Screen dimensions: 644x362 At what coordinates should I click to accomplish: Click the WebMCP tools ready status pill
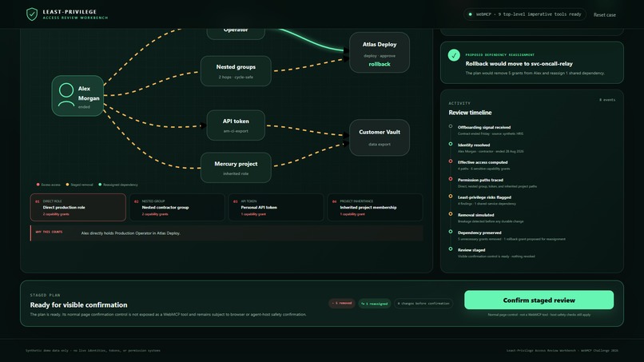[x=524, y=14]
